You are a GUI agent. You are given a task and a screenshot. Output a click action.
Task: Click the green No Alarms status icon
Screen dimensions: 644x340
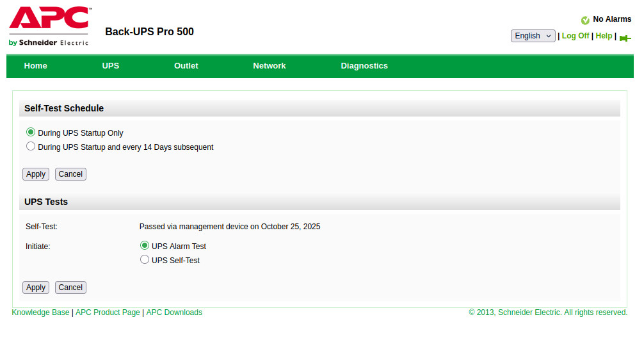click(585, 20)
